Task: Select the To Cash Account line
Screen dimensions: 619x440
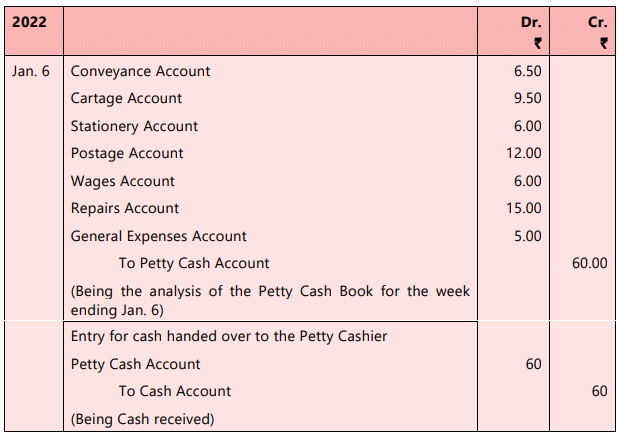Action: coord(174,391)
